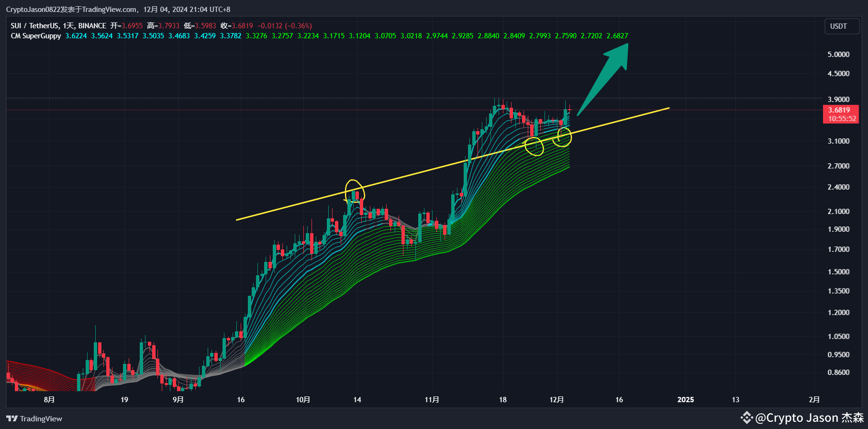
Task: Click SuperGuppy value 2.8409
Action: (x=514, y=36)
